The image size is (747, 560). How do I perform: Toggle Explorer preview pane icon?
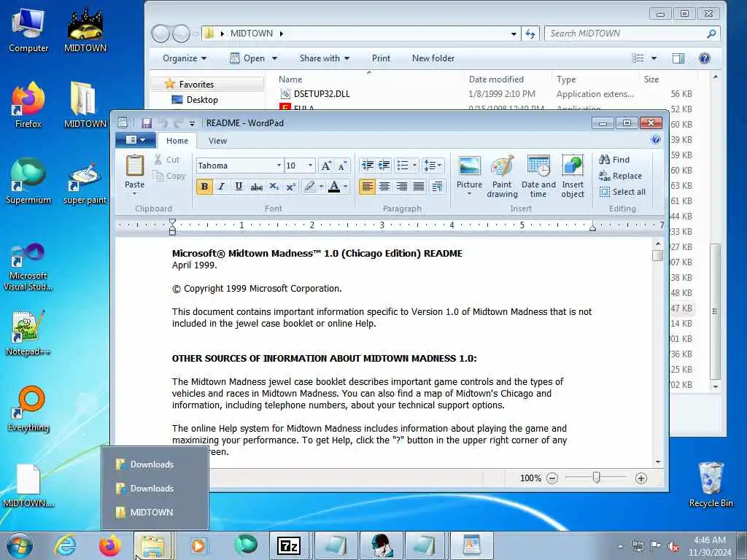[678, 58]
